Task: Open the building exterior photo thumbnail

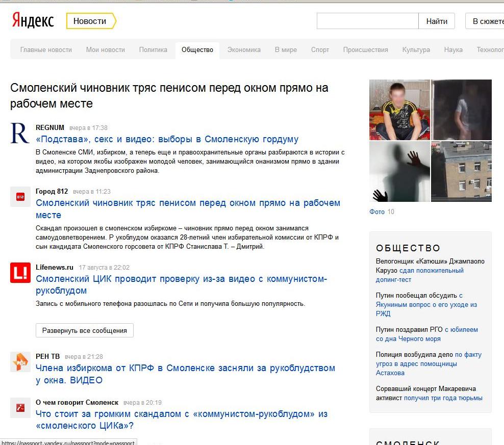Action: coord(461,172)
